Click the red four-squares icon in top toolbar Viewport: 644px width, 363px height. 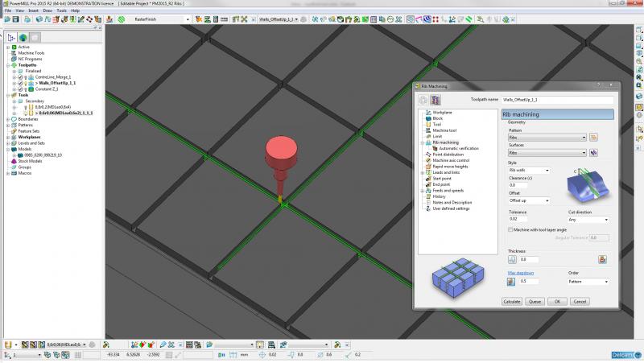436,19
